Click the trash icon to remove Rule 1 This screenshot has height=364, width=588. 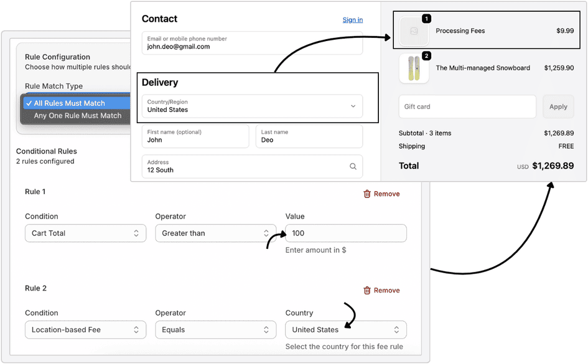pyautogui.click(x=367, y=194)
